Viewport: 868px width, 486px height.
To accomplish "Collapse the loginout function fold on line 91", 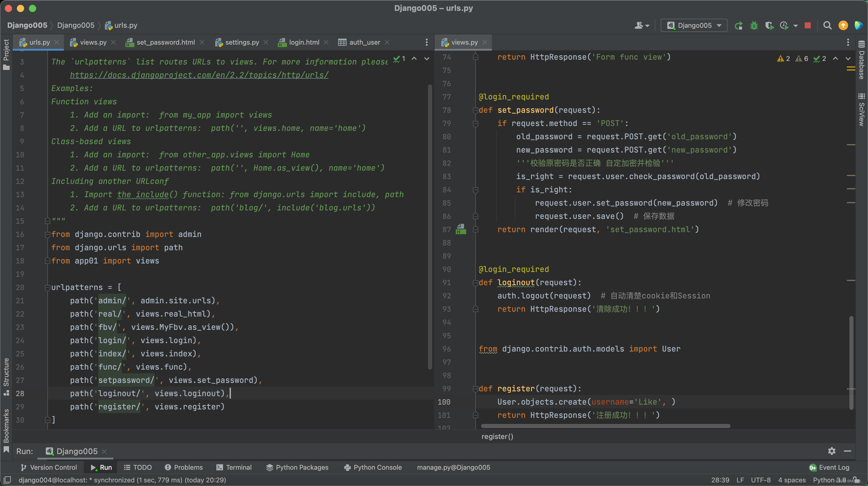I will tap(476, 283).
